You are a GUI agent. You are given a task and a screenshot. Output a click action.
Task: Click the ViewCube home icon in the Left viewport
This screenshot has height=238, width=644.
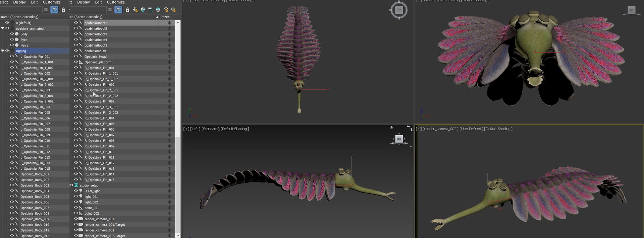(x=391, y=127)
